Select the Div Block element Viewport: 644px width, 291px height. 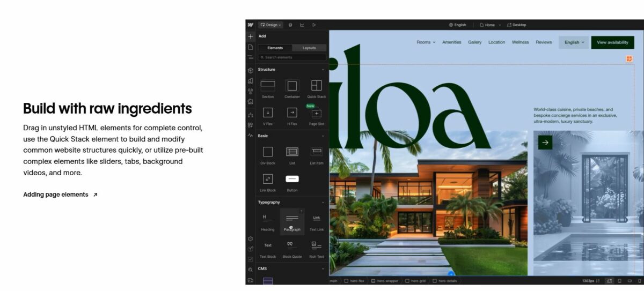[x=268, y=155]
